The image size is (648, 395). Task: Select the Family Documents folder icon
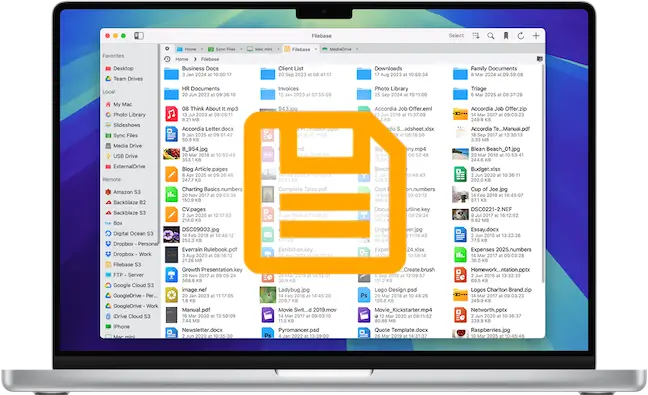[460, 74]
